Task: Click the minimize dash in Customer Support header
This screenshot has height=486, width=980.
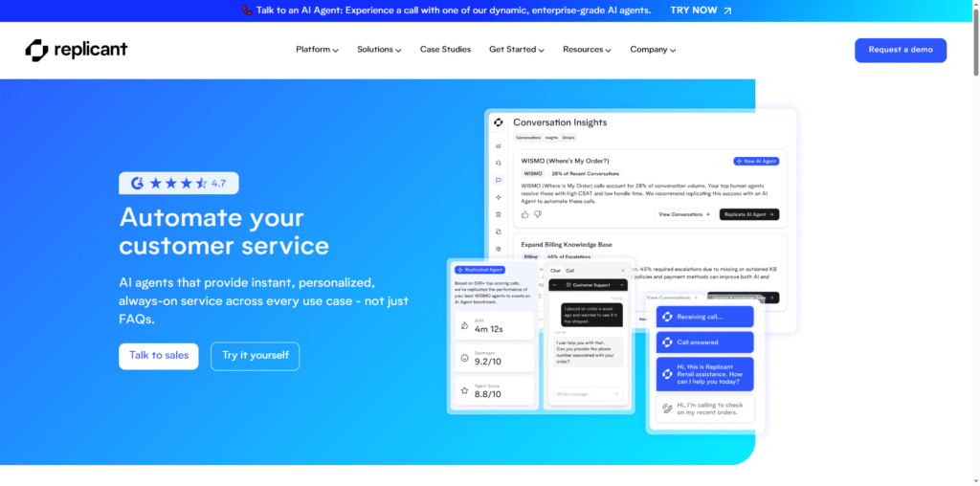Action: [x=555, y=285]
